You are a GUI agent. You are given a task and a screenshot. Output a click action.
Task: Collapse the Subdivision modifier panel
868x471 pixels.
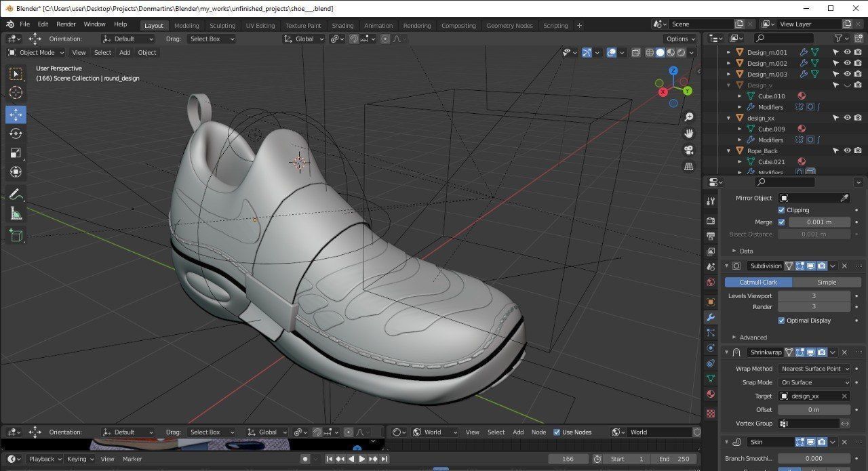click(727, 266)
